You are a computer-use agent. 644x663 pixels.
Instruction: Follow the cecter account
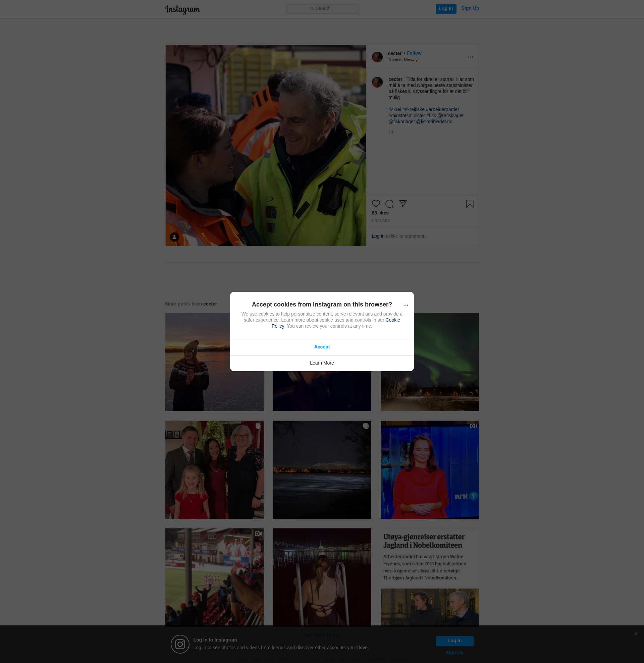(414, 53)
